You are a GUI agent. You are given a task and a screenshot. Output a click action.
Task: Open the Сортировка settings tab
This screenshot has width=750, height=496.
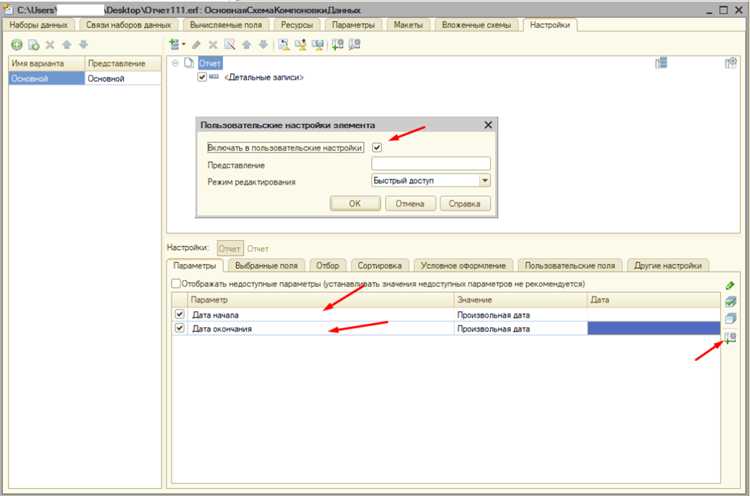[380, 265]
